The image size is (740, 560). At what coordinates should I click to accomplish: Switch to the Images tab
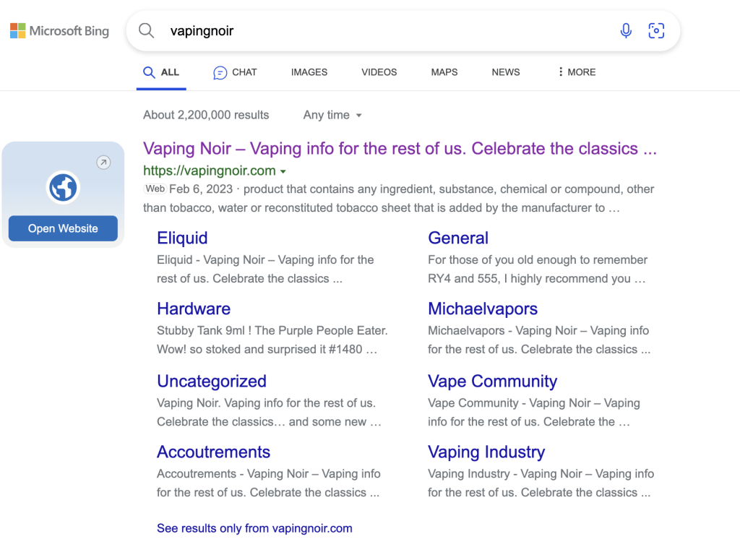(309, 72)
